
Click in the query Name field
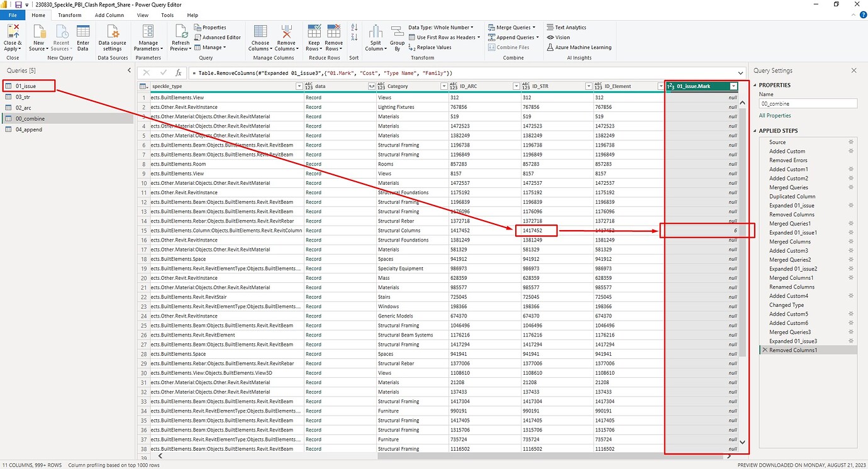coord(808,103)
